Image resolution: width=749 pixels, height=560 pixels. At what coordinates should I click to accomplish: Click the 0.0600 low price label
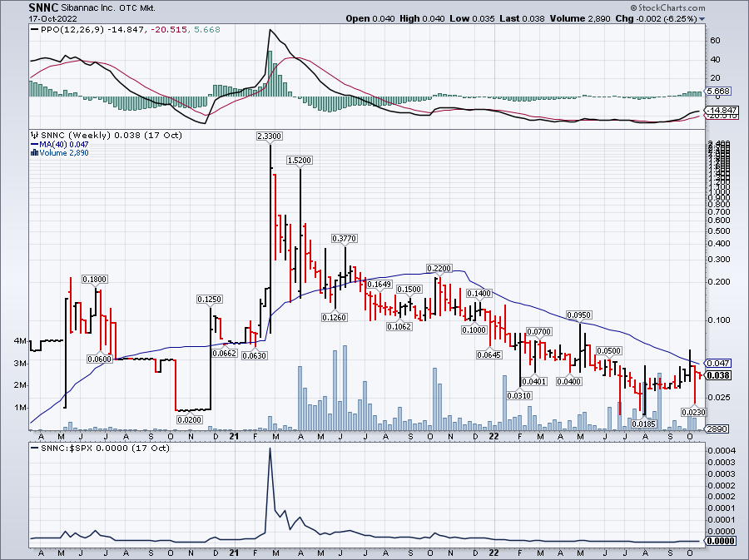(x=99, y=359)
